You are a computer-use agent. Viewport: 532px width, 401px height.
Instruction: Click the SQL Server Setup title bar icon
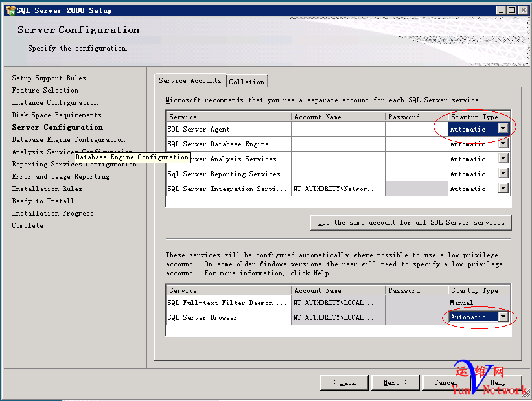coord(10,10)
